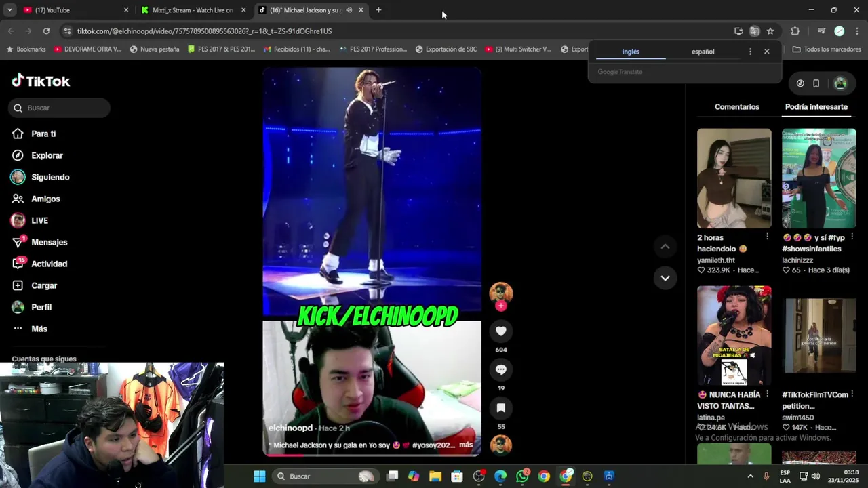The width and height of the screenshot is (868, 488).
Task: Click the Translate icon in address bar
Action: 754,31
